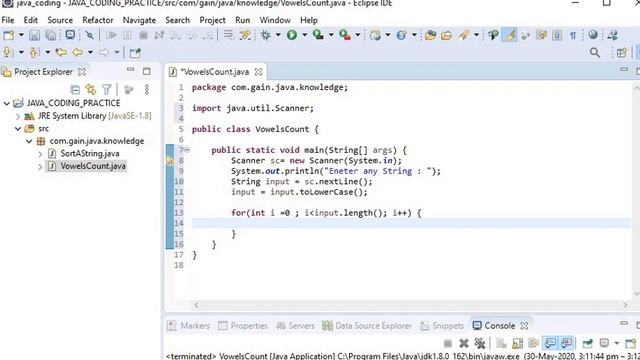Close the VowelsCount.java editor tab

258,72
